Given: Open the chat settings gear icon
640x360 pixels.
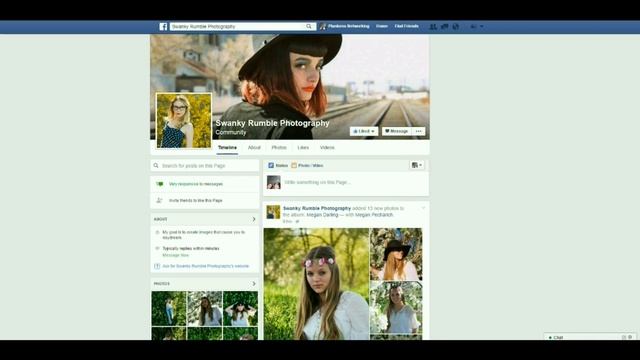Looking at the screenshot, I should (x=630, y=337).
